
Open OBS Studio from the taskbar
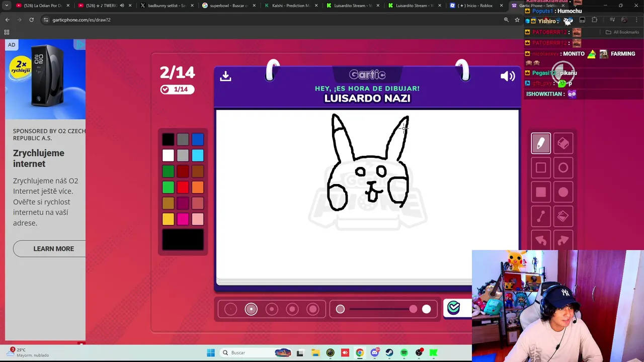419,352
